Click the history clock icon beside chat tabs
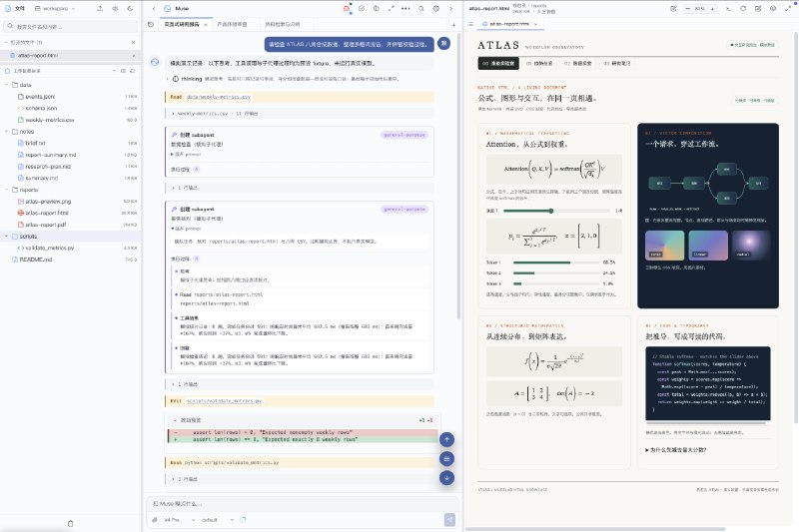 [x=151, y=24]
